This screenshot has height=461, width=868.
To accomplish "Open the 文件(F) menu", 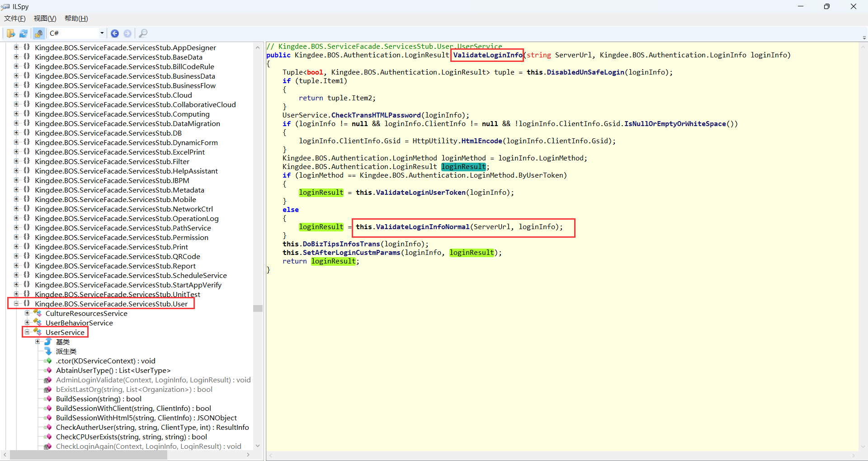I will tap(15, 19).
